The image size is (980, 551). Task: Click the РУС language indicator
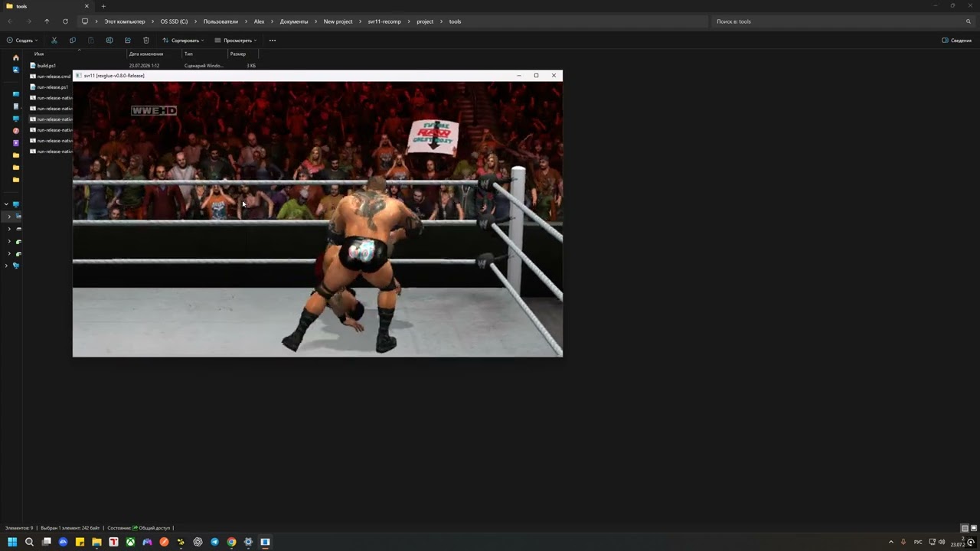point(918,542)
